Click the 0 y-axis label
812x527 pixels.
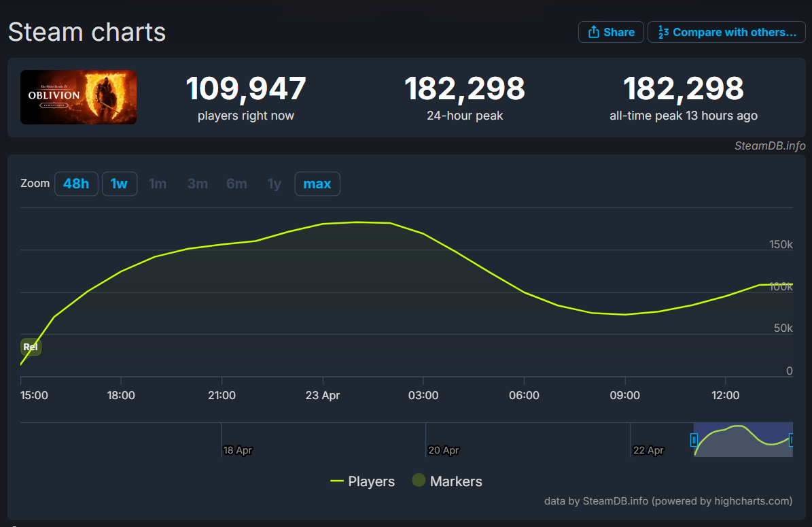[789, 371]
